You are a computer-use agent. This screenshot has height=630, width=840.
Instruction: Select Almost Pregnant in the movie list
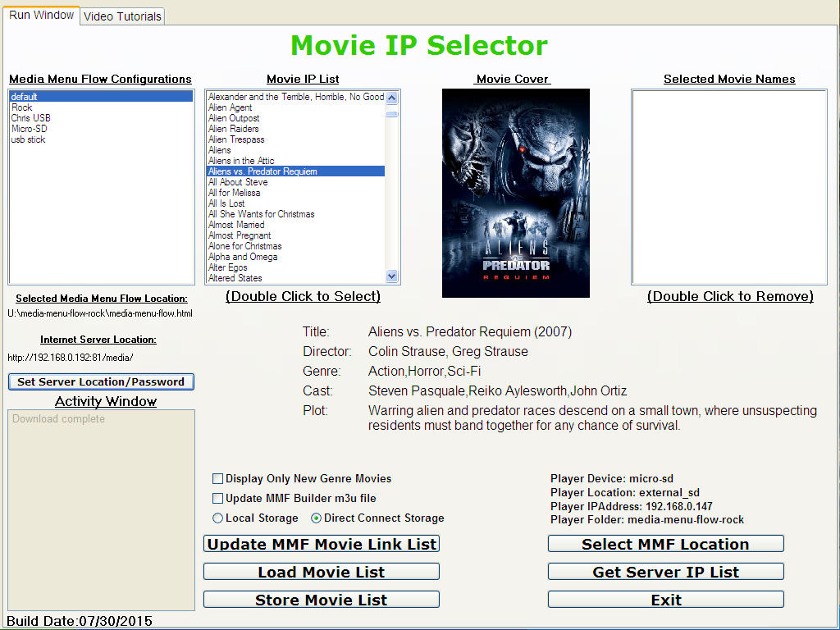[x=295, y=235]
